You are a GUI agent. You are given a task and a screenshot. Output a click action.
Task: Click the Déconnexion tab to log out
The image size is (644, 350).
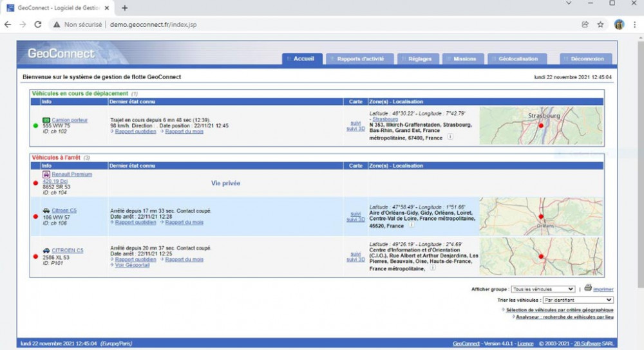[x=586, y=59]
